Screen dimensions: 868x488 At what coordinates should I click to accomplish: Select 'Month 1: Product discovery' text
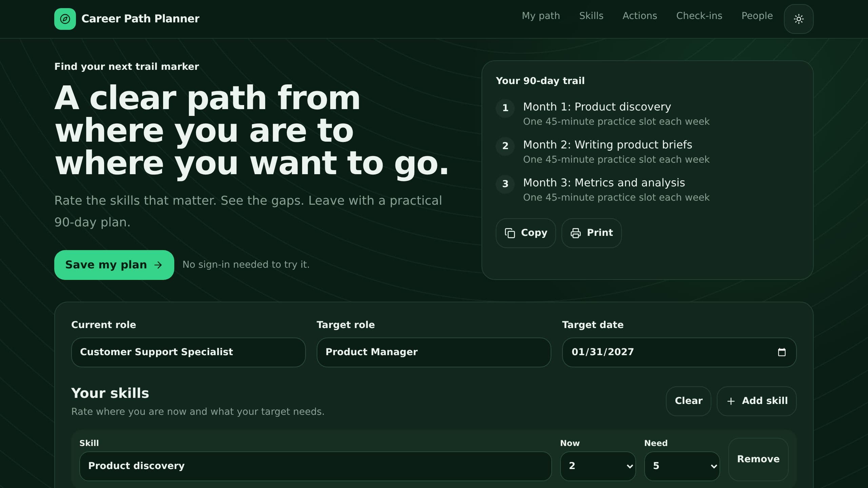(x=597, y=107)
